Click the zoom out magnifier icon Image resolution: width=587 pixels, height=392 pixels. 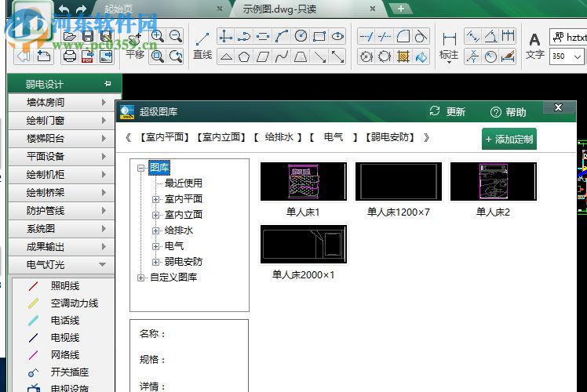pos(176,36)
